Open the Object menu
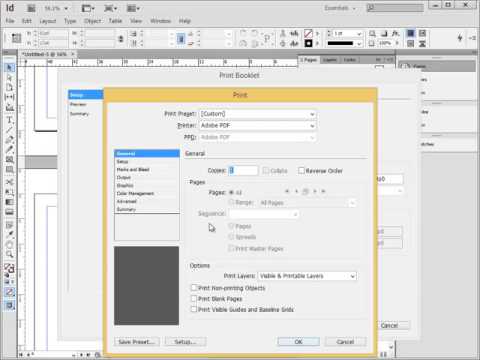Image resolution: width=480 pixels, height=360 pixels. click(92, 21)
